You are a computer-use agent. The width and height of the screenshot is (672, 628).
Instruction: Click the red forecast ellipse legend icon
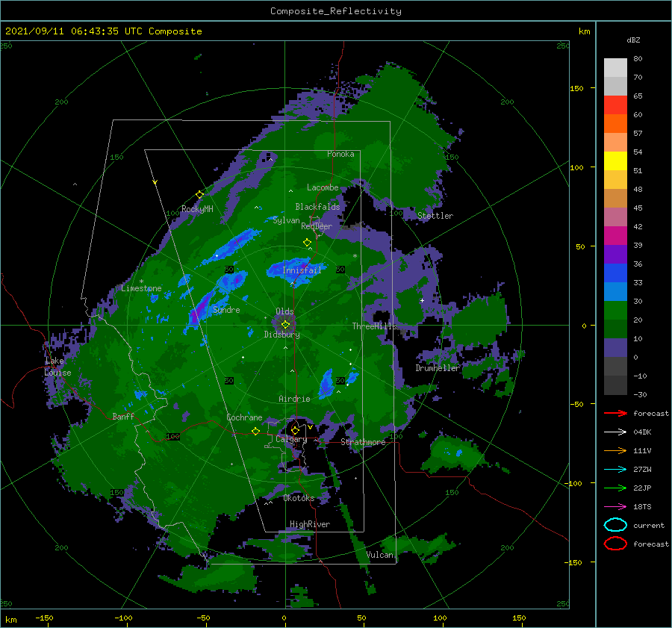(x=615, y=544)
